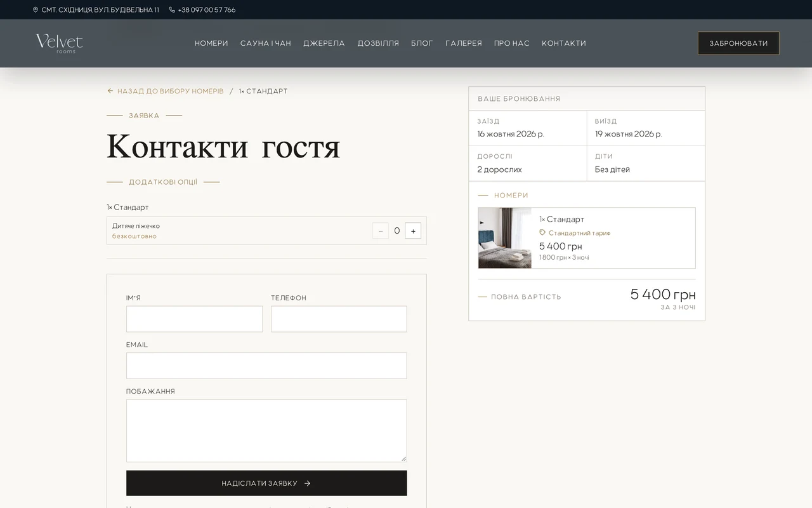Click the Заїзд date 16 жовтня 2026 р.

[x=511, y=134]
